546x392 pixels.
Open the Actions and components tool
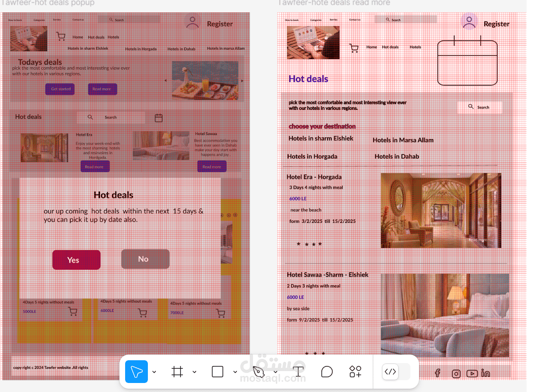pyautogui.click(x=355, y=372)
